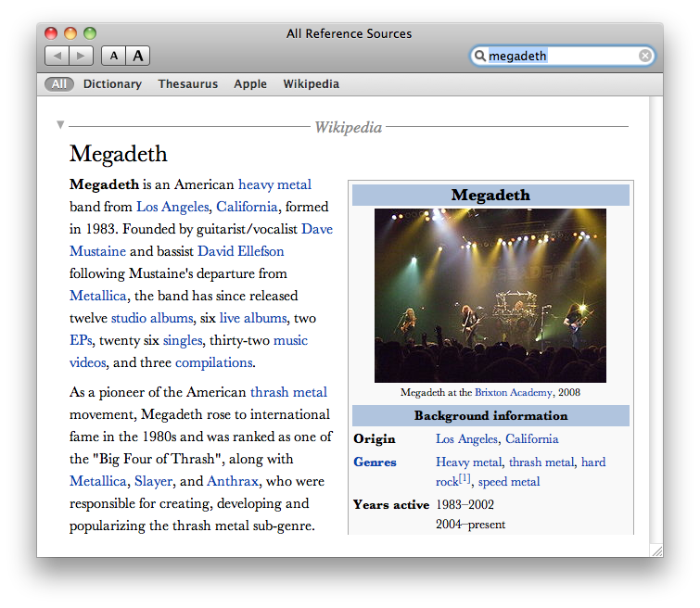The image size is (700, 608).
Task: Click the 2004–present years value
Action: click(471, 525)
